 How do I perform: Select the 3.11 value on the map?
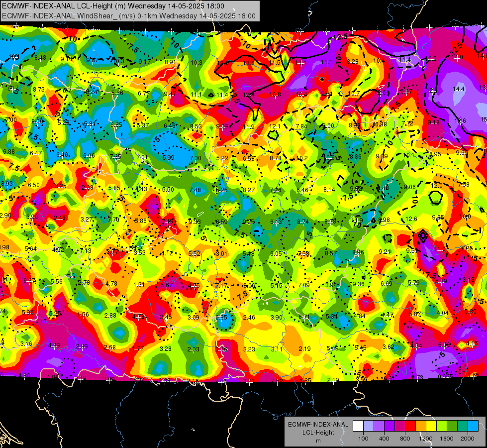click(x=277, y=349)
